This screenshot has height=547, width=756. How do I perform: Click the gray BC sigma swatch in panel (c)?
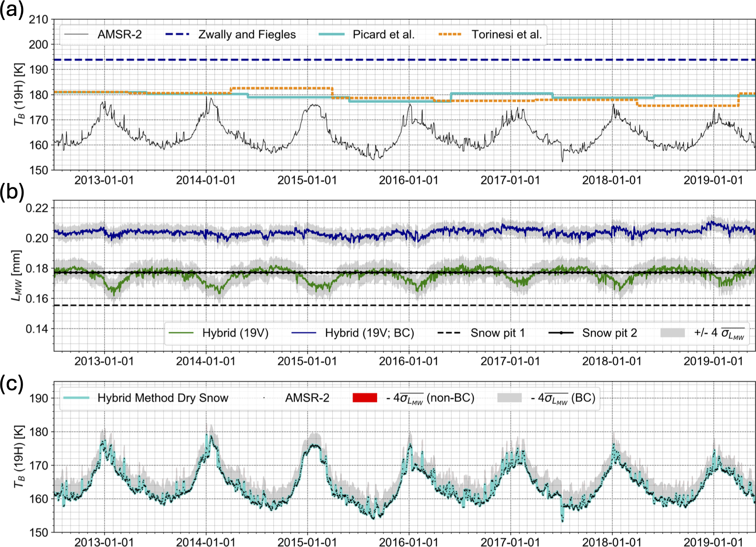tap(509, 398)
